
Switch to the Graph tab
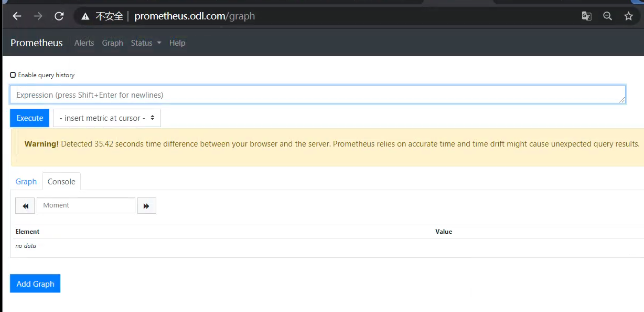pyautogui.click(x=26, y=182)
